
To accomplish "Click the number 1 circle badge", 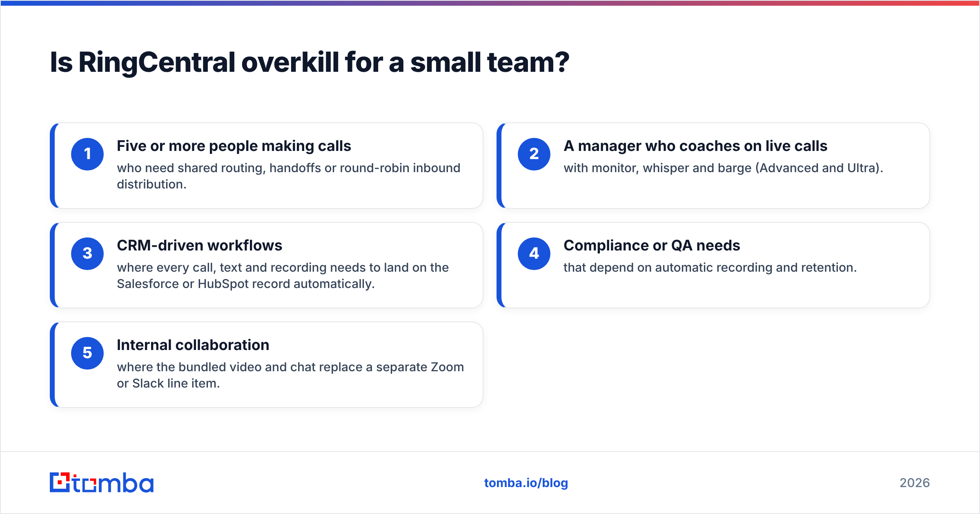I will pos(87,154).
